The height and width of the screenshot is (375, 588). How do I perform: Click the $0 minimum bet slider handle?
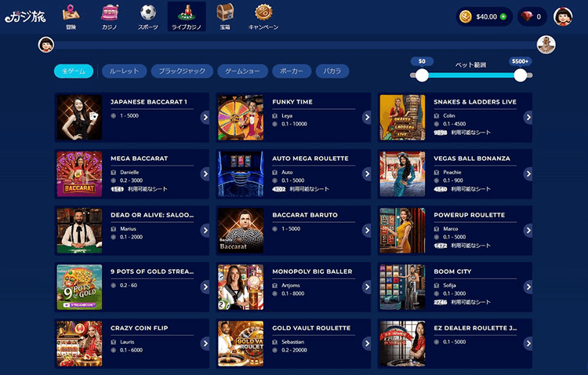pos(422,75)
